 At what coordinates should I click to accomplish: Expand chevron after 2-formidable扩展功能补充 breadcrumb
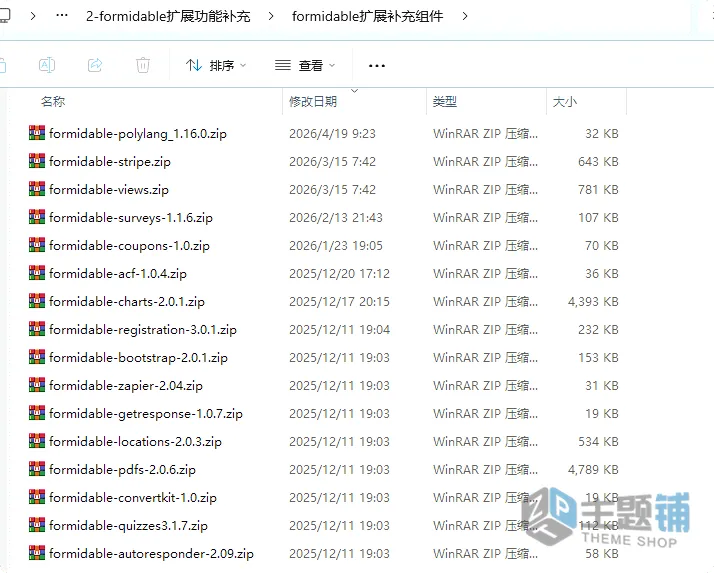(x=271, y=16)
